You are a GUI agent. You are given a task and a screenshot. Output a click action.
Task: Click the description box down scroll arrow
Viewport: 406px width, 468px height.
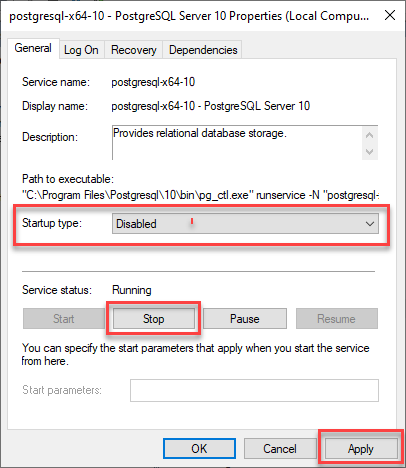(369, 152)
